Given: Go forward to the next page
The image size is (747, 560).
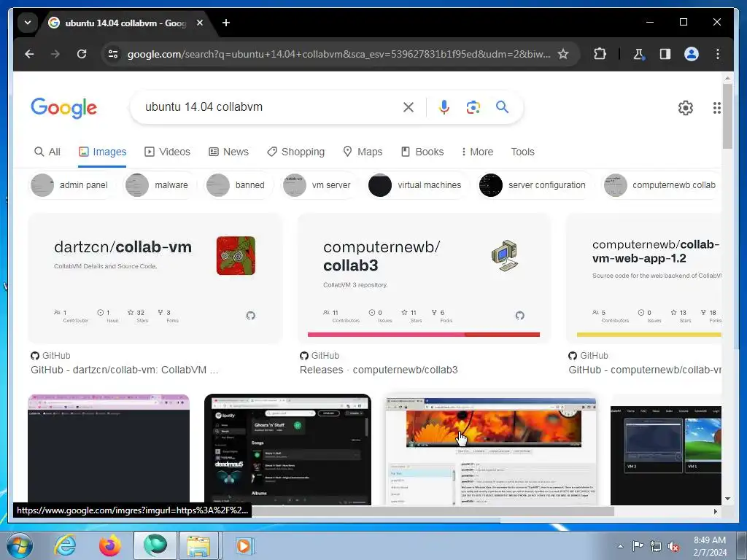Looking at the screenshot, I should click(55, 54).
